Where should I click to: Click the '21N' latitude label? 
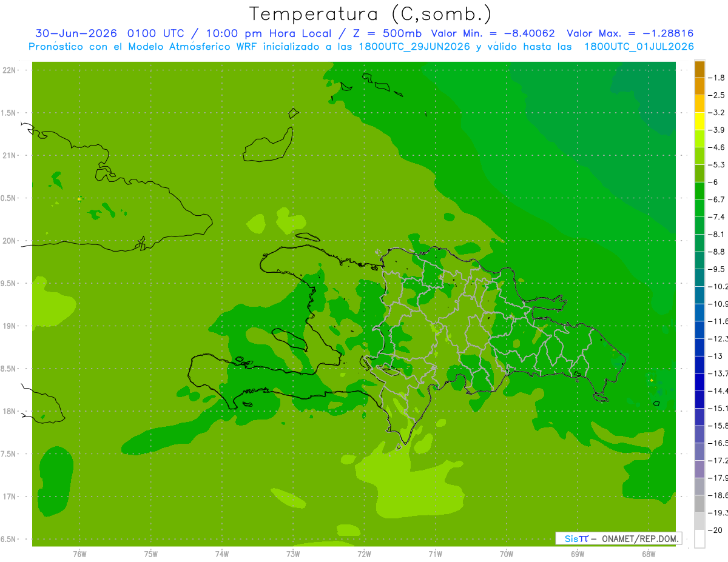[x=10, y=156]
